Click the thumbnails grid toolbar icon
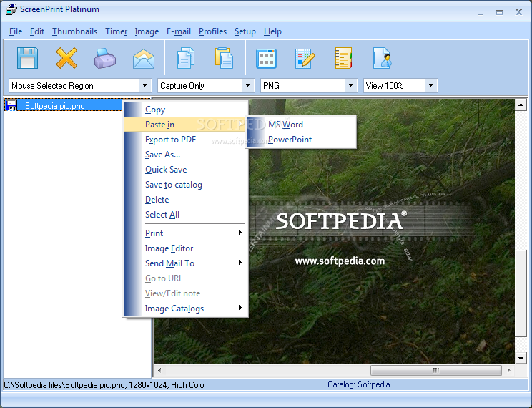 (x=266, y=59)
